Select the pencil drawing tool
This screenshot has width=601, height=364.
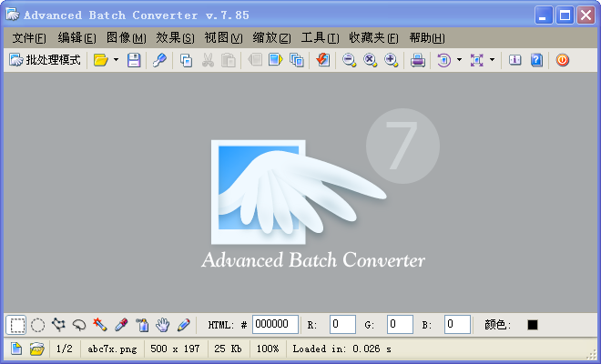pyautogui.click(x=184, y=325)
